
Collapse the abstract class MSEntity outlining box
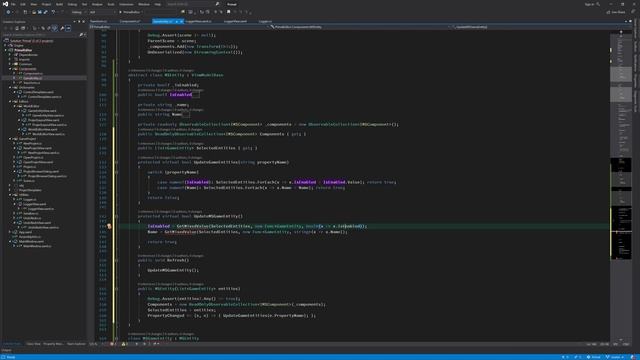tap(116, 75)
